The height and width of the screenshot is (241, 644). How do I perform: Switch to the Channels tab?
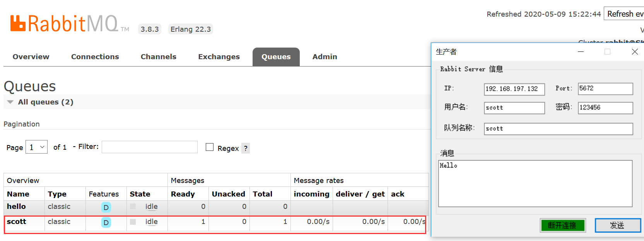159,56
